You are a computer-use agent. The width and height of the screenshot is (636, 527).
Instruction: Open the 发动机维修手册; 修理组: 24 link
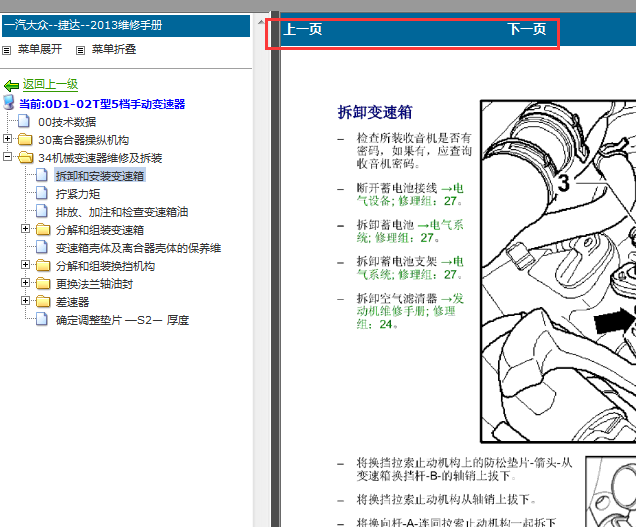click(410, 312)
